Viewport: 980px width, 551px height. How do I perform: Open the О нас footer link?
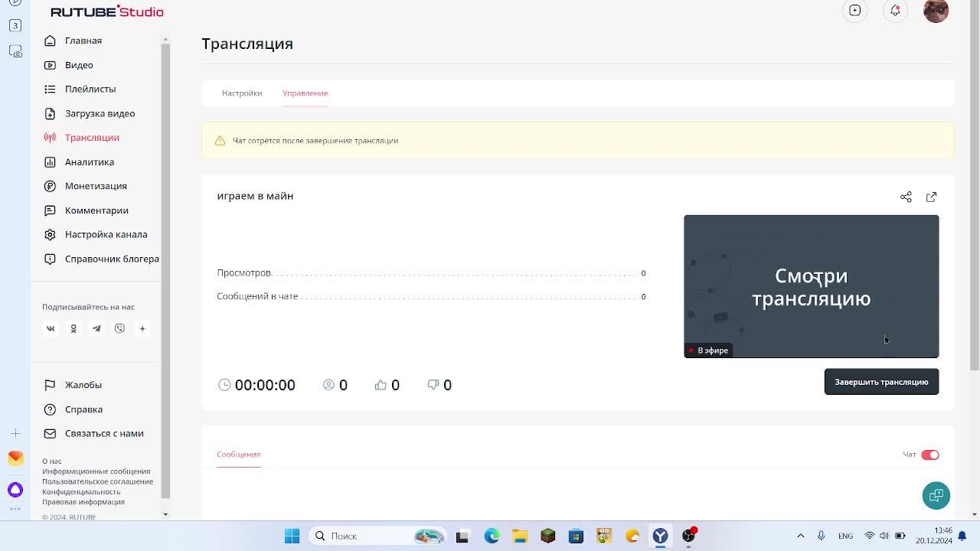tap(52, 461)
